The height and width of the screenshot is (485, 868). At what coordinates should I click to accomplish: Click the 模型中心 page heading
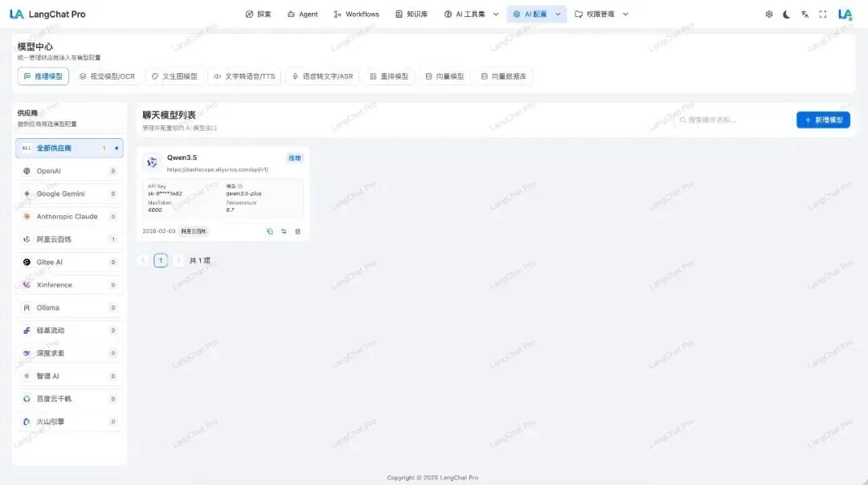pyautogui.click(x=35, y=47)
